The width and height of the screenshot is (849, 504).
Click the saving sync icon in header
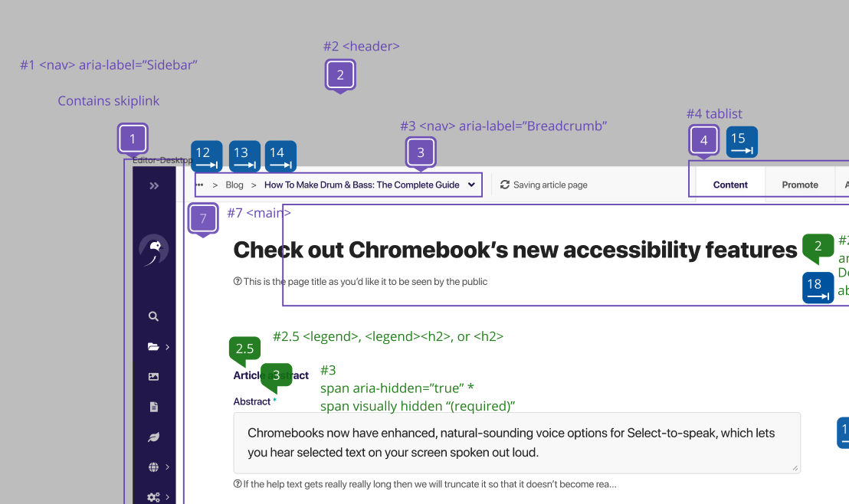(x=505, y=185)
